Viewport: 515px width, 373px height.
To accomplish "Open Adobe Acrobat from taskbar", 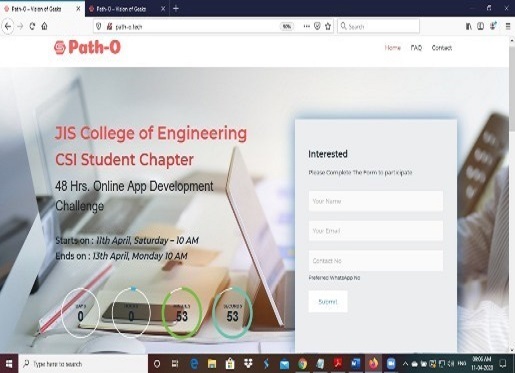I will tap(338, 363).
